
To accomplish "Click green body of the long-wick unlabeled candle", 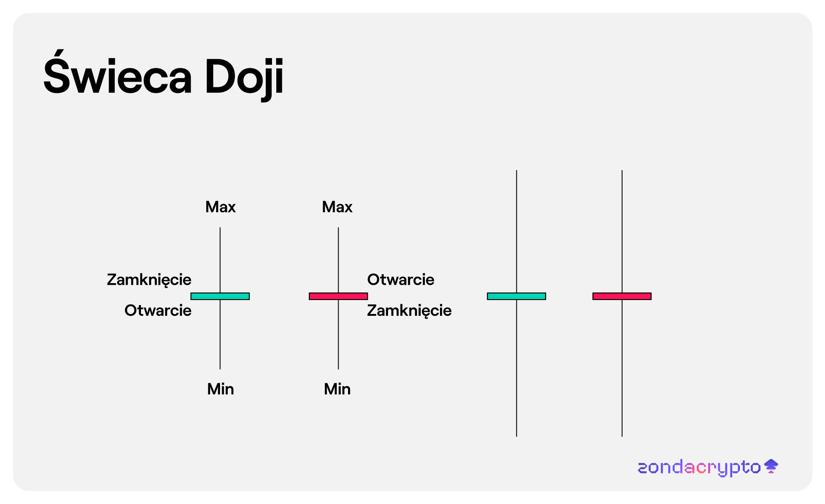I will (516, 296).
